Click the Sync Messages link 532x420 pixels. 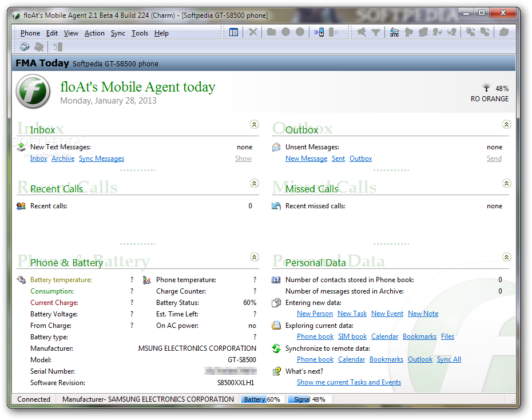pyautogui.click(x=101, y=159)
